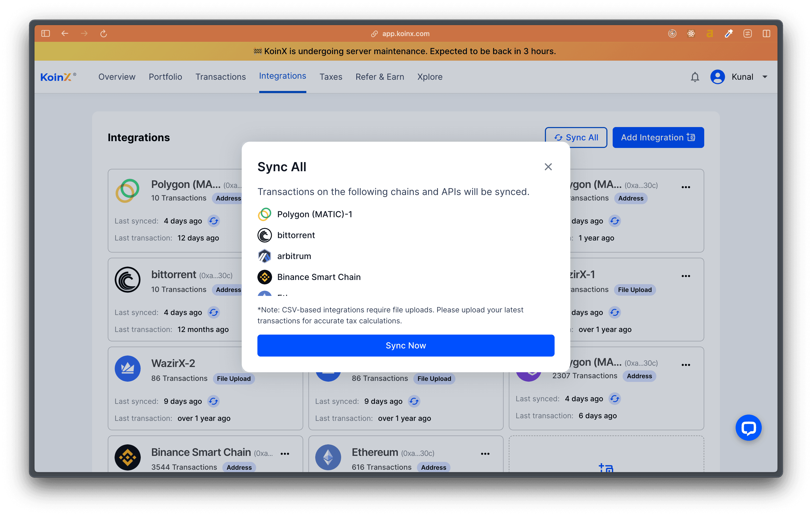The width and height of the screenshot is (812, 516).
Task: Click the Address tag on Ethereum card
Action: click(433, 467)
